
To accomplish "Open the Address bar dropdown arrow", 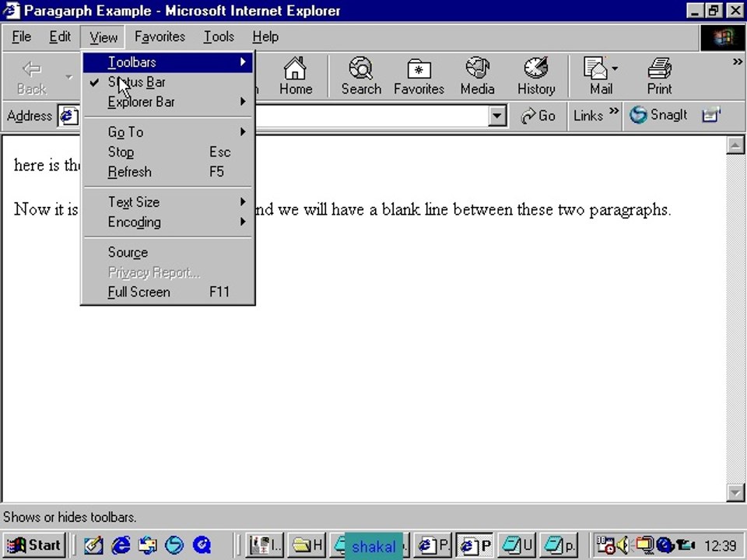I will point(497,116).
